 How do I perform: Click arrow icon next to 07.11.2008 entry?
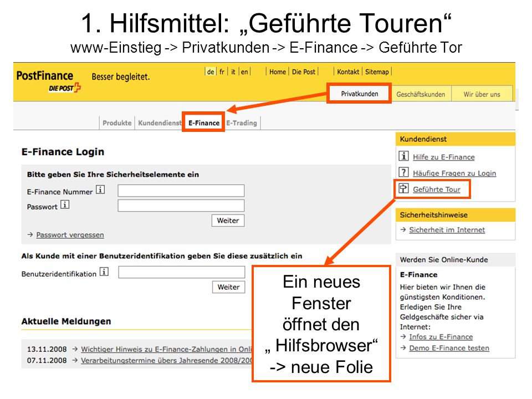click(x=75, y=360)
